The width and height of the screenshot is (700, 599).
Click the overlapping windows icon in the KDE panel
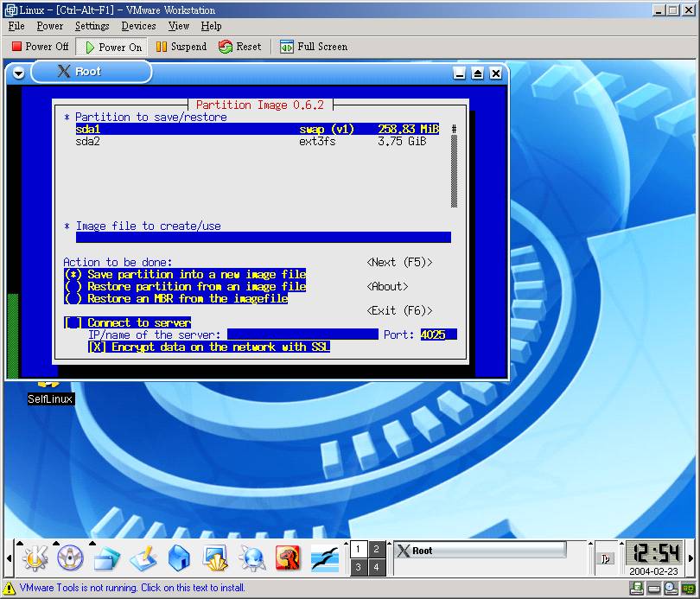(x=106, y=558)
